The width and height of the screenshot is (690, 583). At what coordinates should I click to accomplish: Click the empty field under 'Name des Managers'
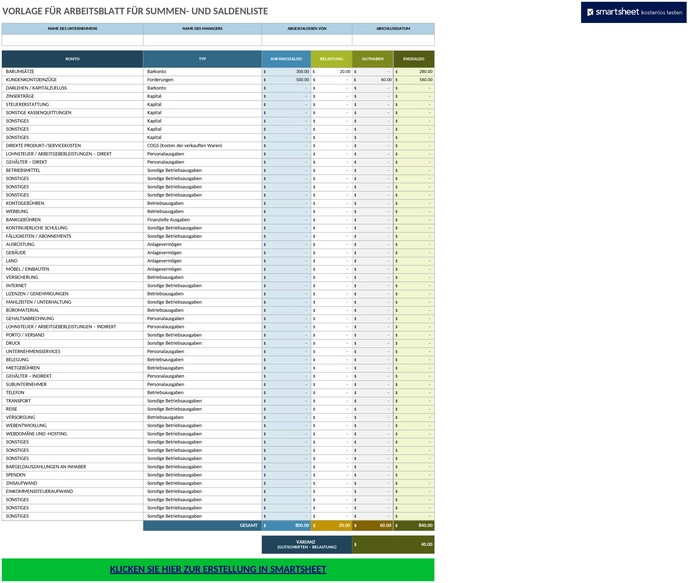[202, 40]
